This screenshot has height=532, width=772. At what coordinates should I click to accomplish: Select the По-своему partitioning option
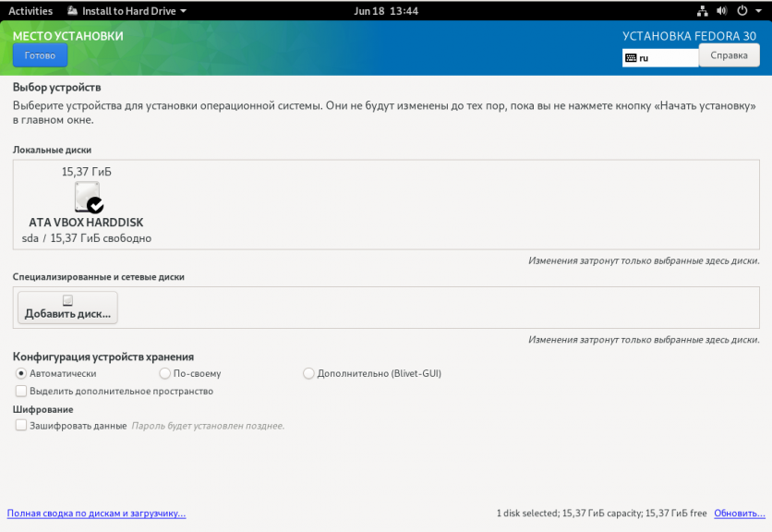tap(164, 373)
